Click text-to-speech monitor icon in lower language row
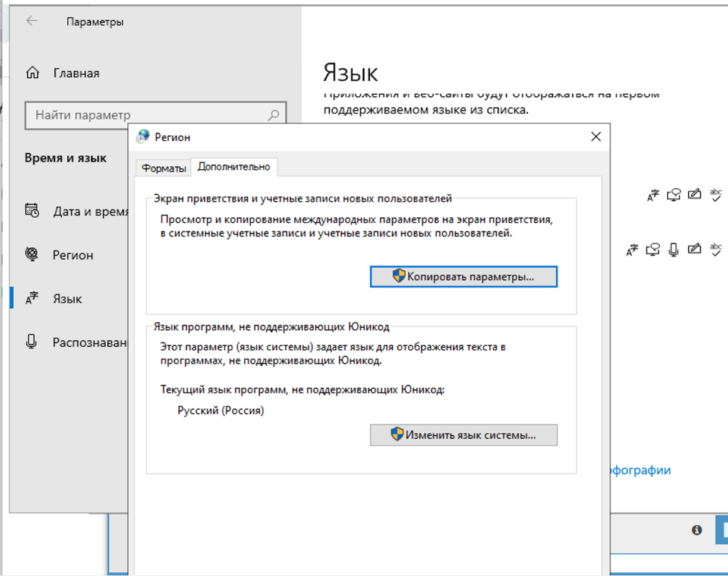This screenshot has height=576, width=728. [654, 250]
